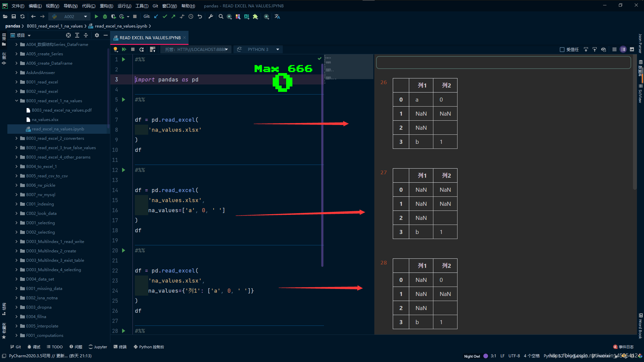This screenshot has width=644, height=362.
Task: Hide the project panel with the minus icon
Action: 106,35
